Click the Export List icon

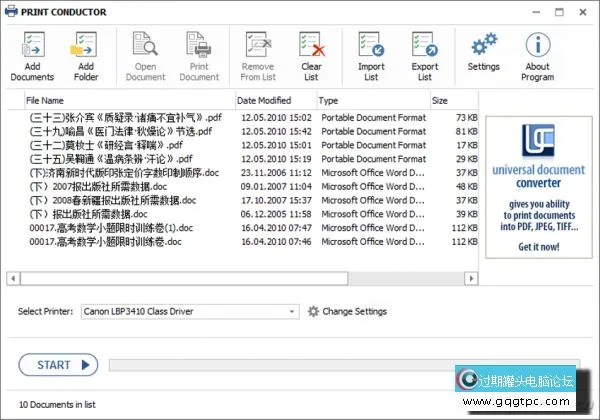point(424,46)
